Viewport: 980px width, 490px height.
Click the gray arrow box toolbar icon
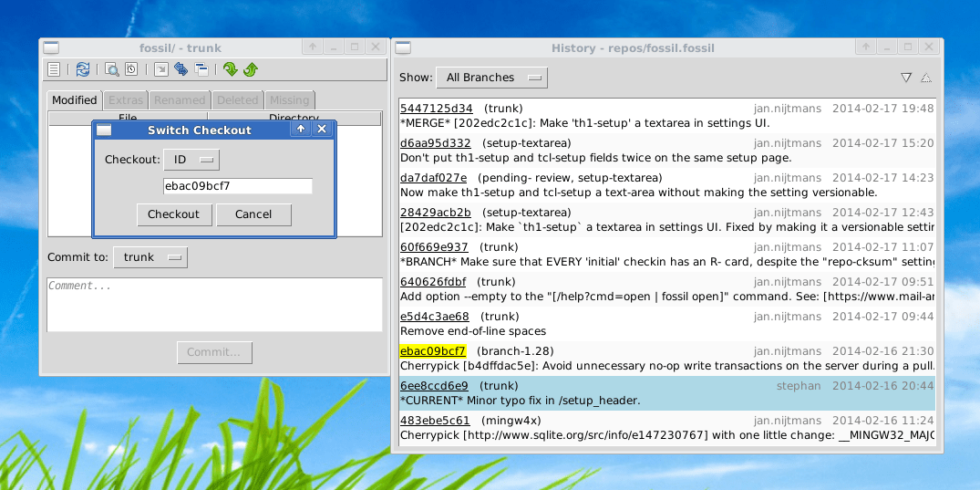[x=161, y=69]
